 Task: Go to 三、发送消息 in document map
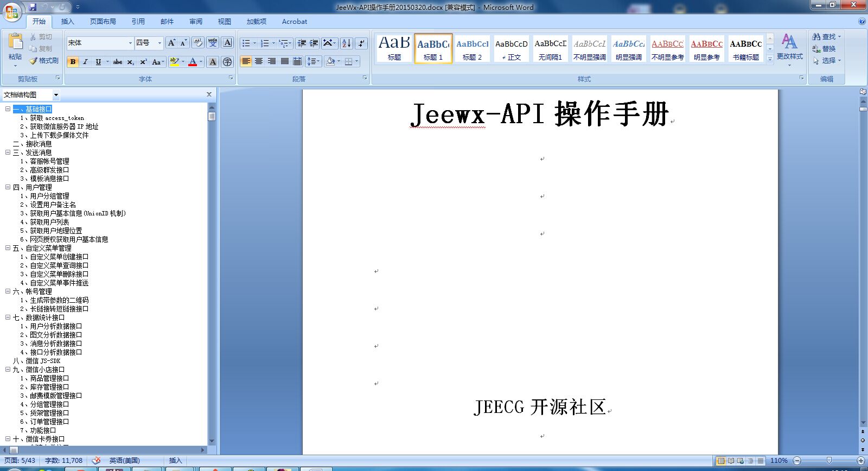39,152
